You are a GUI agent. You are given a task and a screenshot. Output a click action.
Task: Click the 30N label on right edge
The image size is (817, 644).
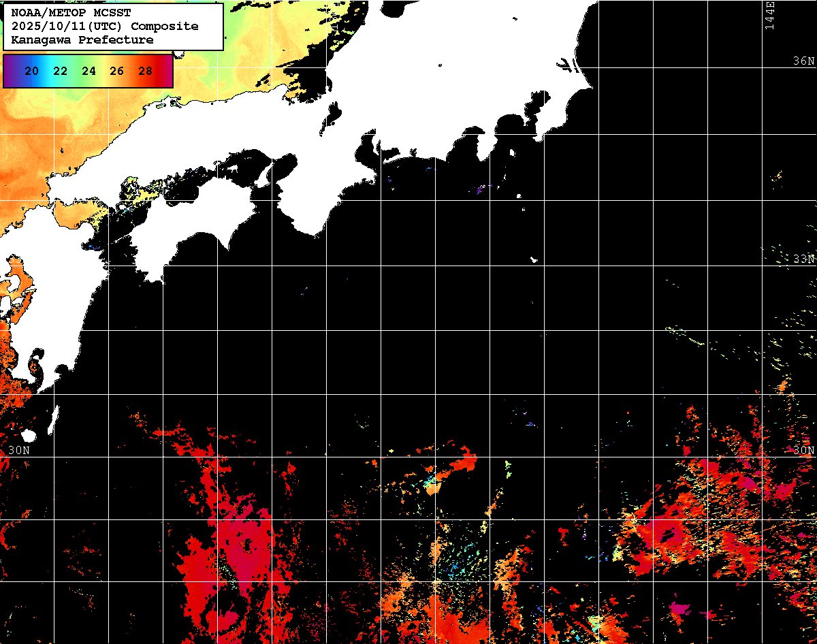click(x=803, y=450)
